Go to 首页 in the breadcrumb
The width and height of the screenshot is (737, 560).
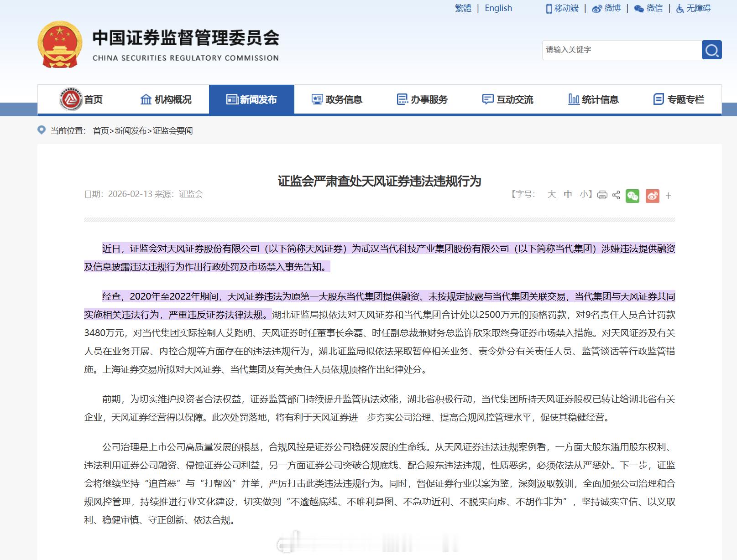(x=101, y=131)
